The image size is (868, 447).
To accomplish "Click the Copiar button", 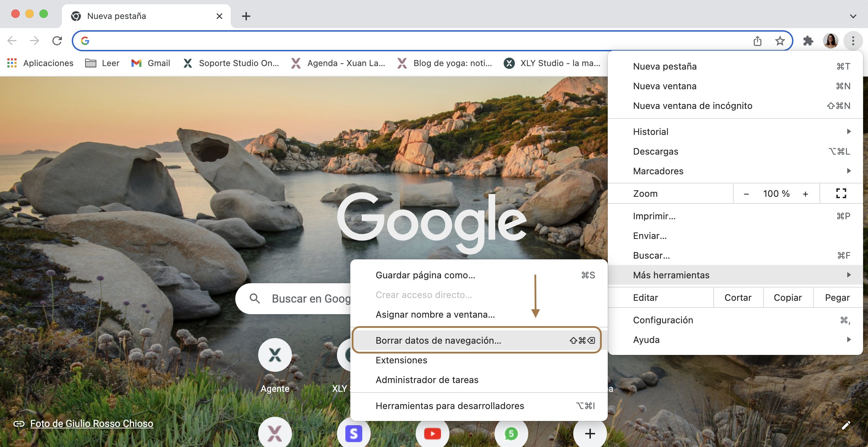I will tap(787, 298).
